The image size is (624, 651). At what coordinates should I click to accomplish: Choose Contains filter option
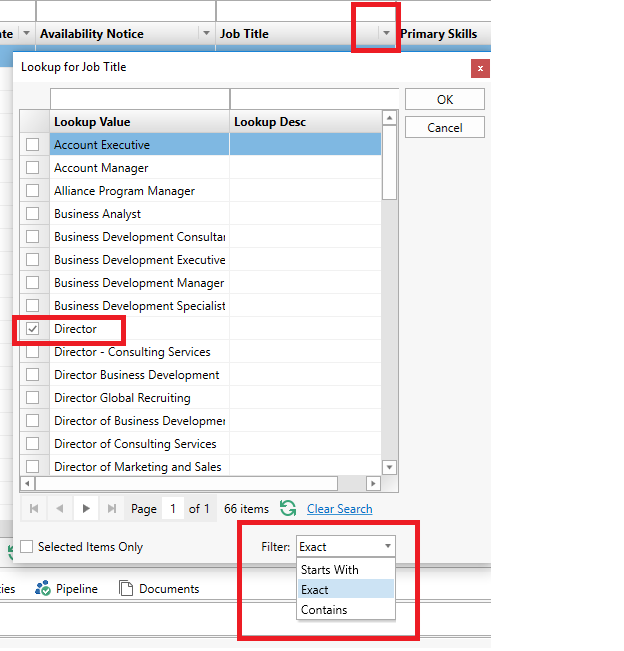coord(346,609)
